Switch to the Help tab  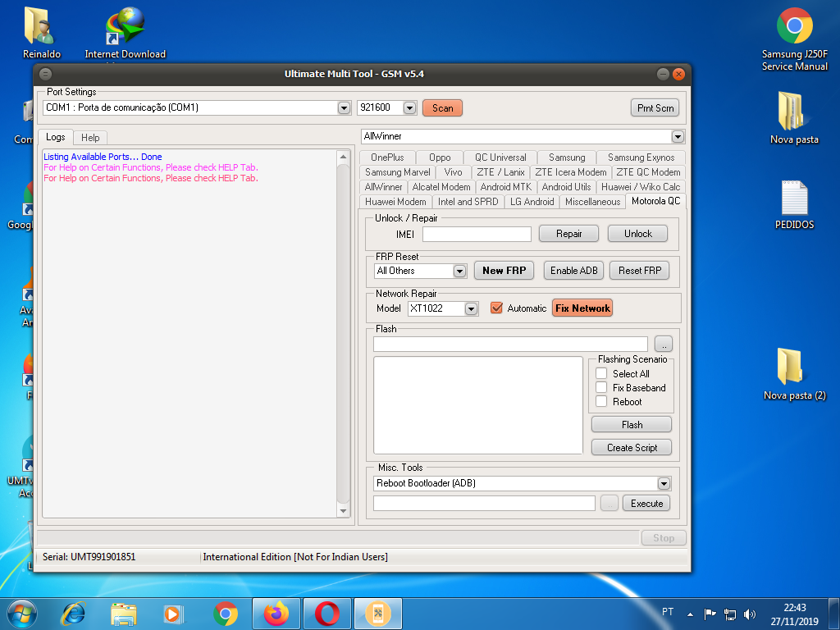click(90, 138)
